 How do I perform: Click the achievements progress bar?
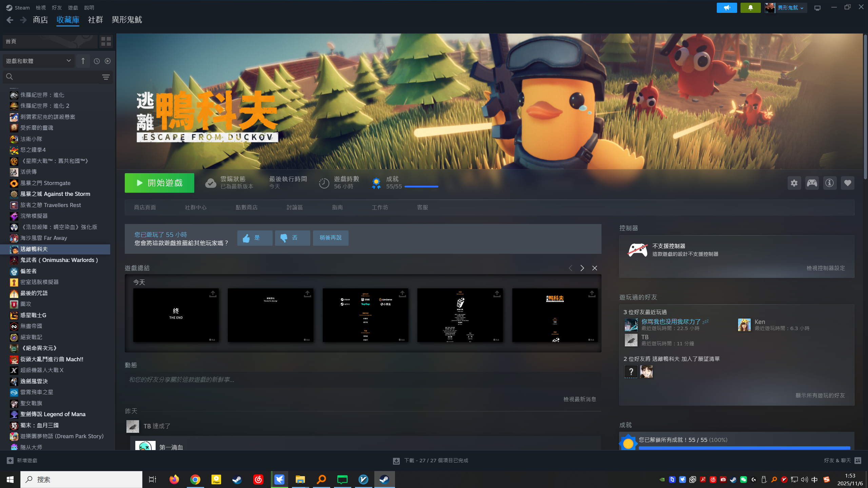pyautogui.click(x=421, y=186)
